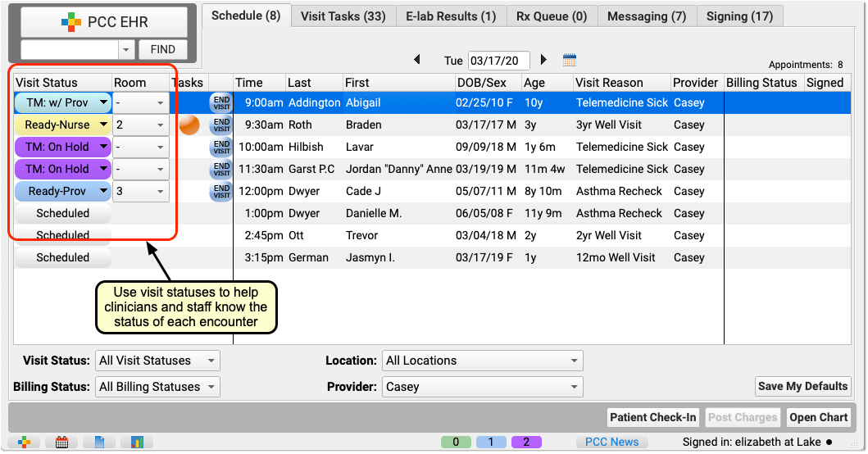The image size is (868, 454).
Task: Click orange task ball for Braden Roth
Action: tap(189, 125)
